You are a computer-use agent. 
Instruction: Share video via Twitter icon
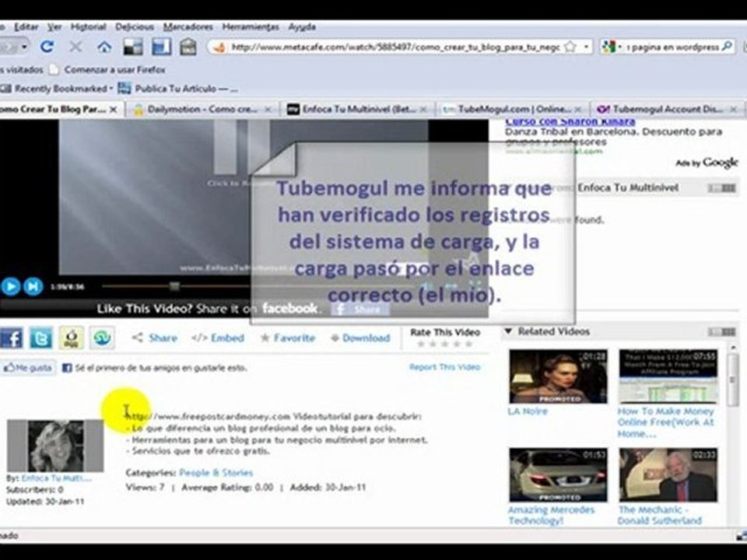click(x=40, y=338)
